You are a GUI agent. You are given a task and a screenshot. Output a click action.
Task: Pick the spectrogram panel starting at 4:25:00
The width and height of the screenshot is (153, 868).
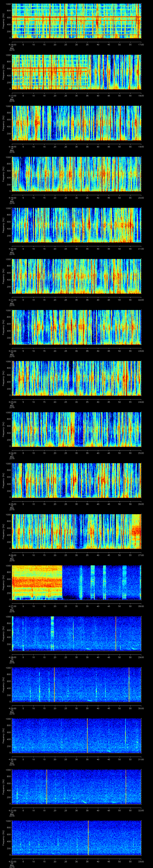[x=76, y=481]
